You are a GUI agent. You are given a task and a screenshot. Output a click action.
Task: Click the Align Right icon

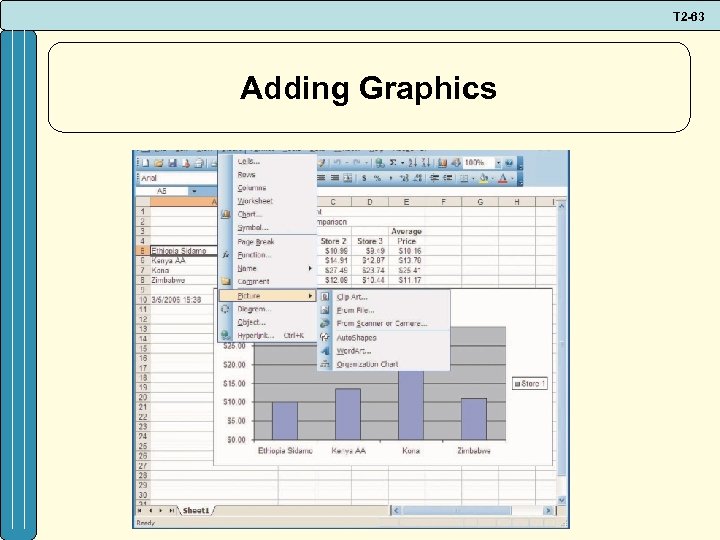click(335, 178)
